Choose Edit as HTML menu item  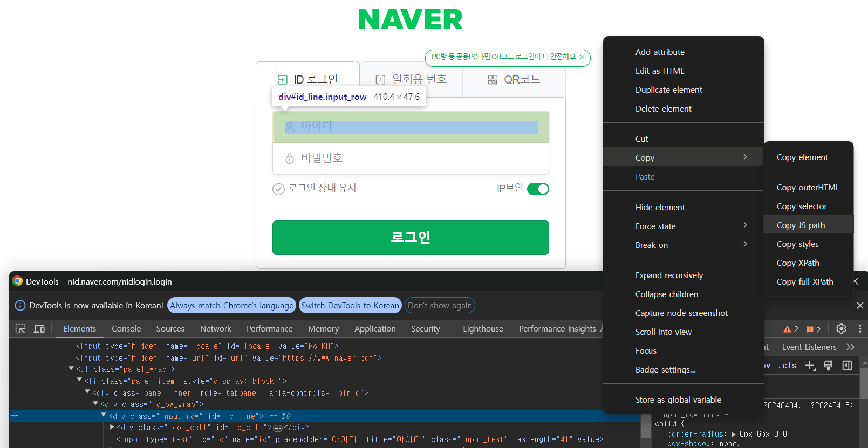tap(684, 71)
